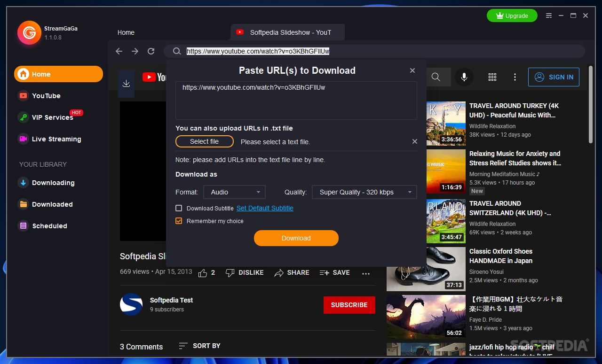Screen dimensions: 602x364
Task: Click the Softpedia Test channel avatar
Action: click(131, 304)
